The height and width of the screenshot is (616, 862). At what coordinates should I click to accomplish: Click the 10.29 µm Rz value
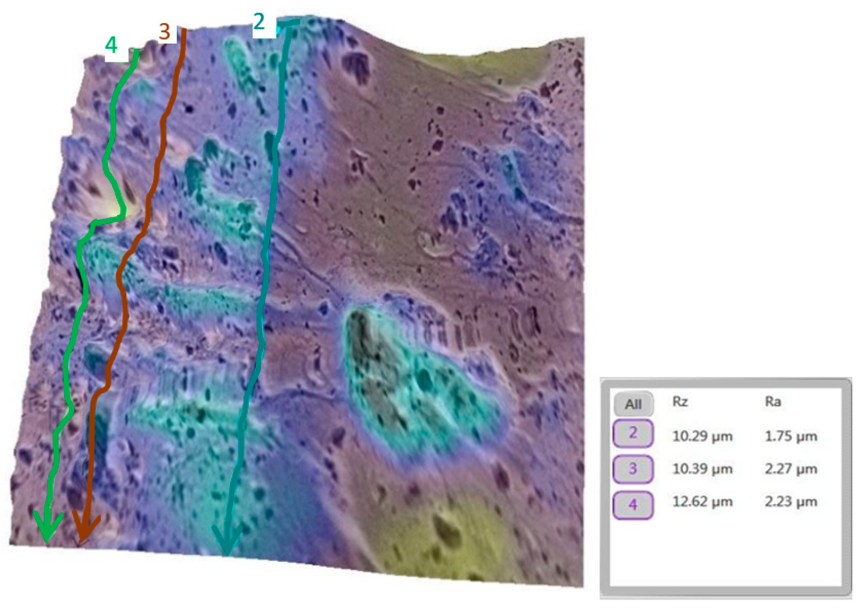[702, 436]
